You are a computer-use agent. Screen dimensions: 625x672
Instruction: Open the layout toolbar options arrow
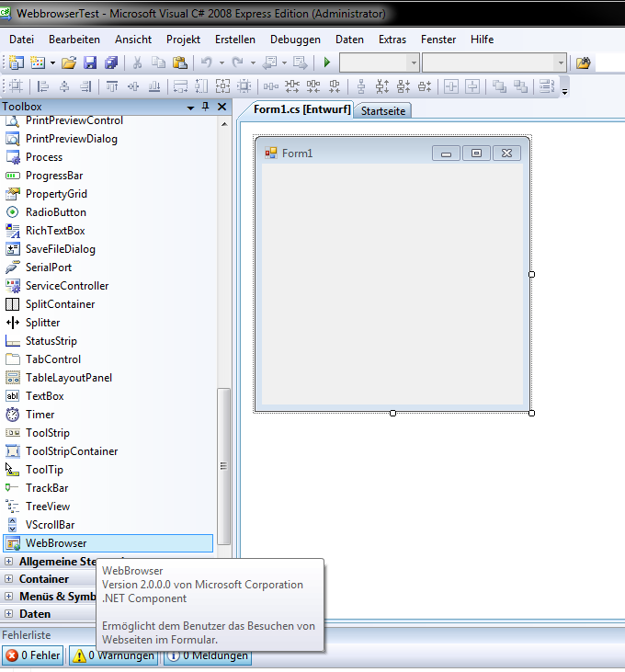tap(564, 92)
